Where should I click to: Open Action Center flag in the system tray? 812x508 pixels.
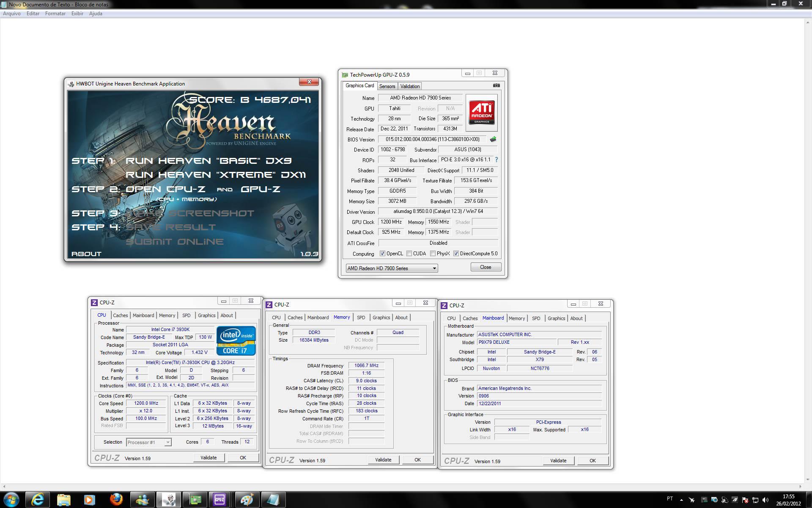click(x=745, y=500)
